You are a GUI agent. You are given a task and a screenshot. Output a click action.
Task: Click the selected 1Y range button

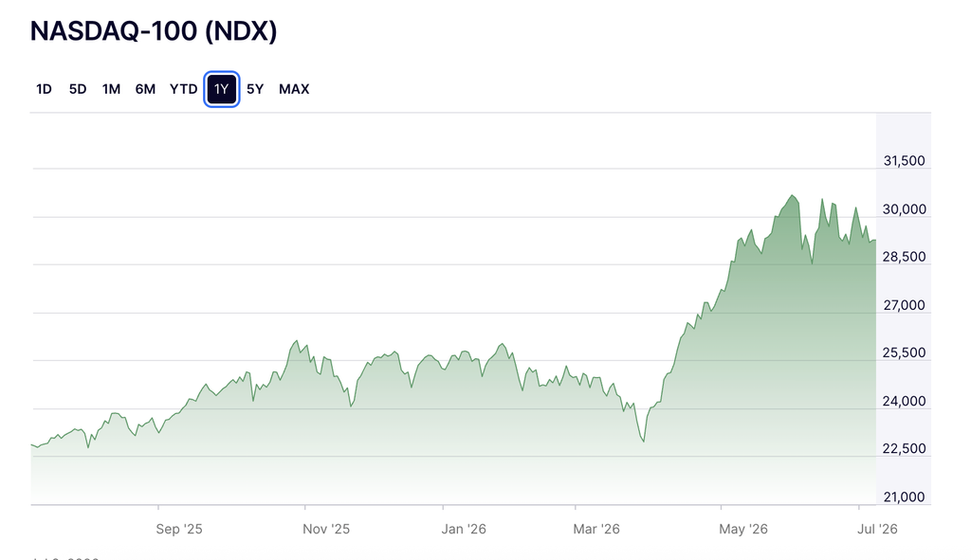point(222,89)
